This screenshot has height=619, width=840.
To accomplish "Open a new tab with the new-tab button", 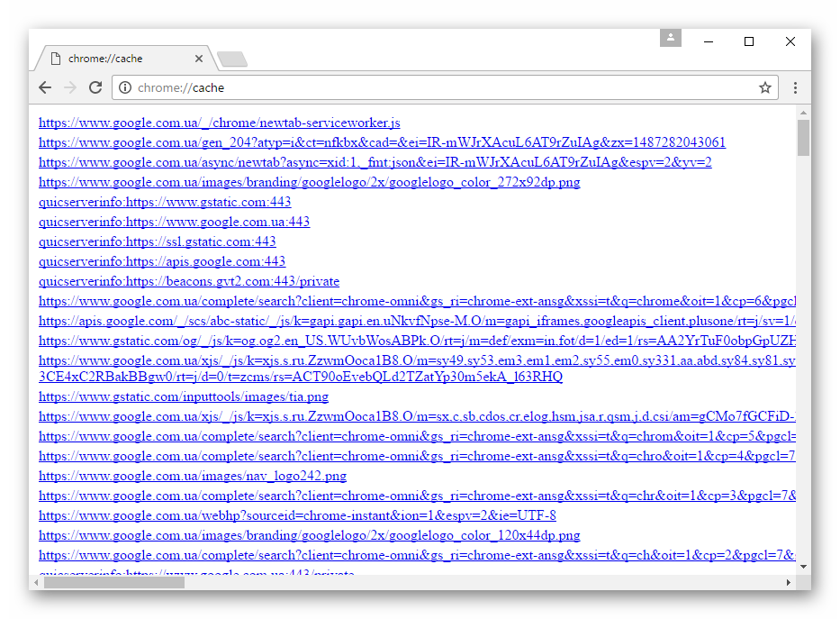I will tap(232, 59).
